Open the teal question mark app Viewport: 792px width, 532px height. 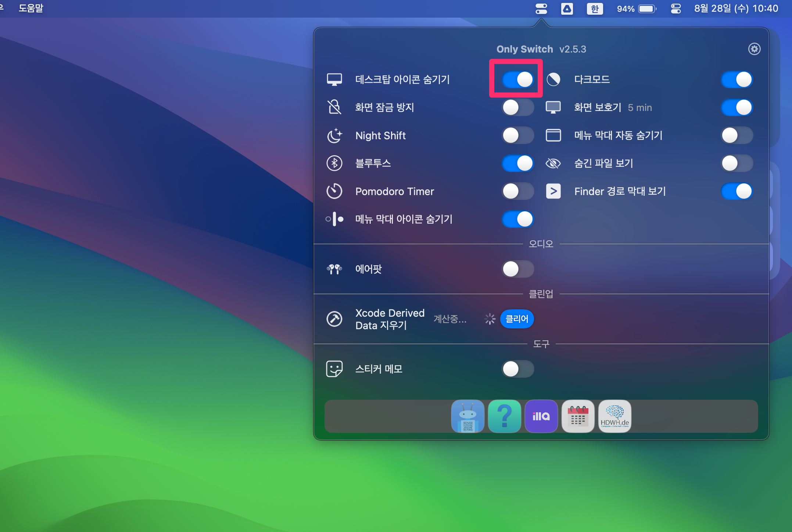coord(504,416)
